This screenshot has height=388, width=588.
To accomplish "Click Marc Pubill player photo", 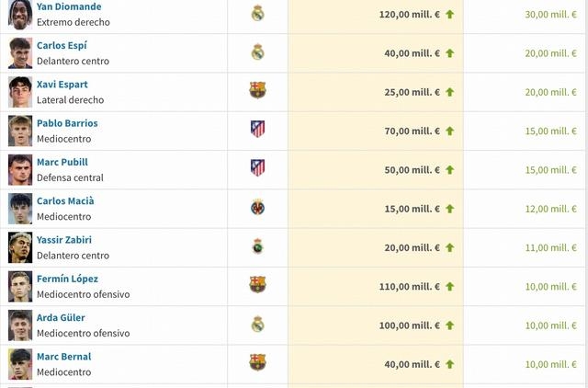I will point(20,169).
